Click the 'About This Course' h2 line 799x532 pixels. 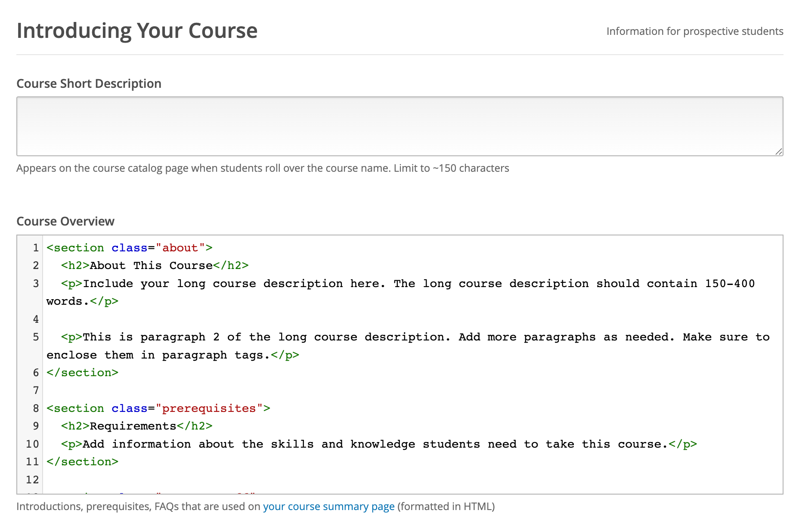point(155,266)
